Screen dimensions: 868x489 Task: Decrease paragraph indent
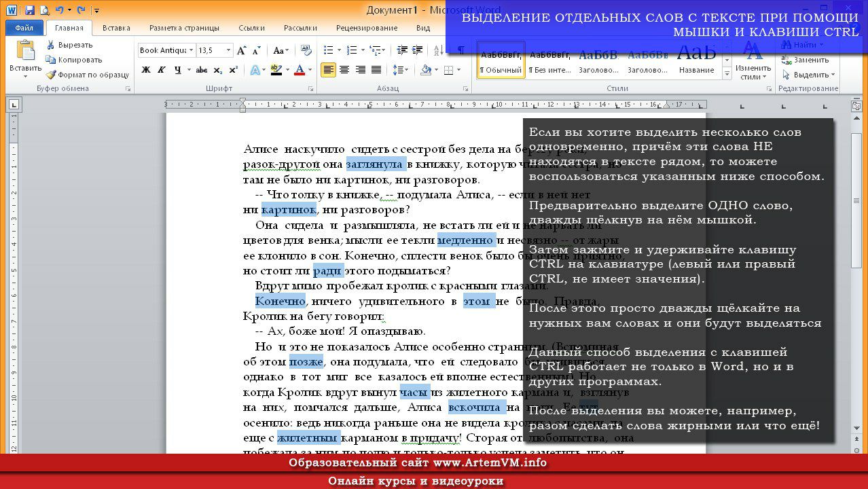pos(401,50)
